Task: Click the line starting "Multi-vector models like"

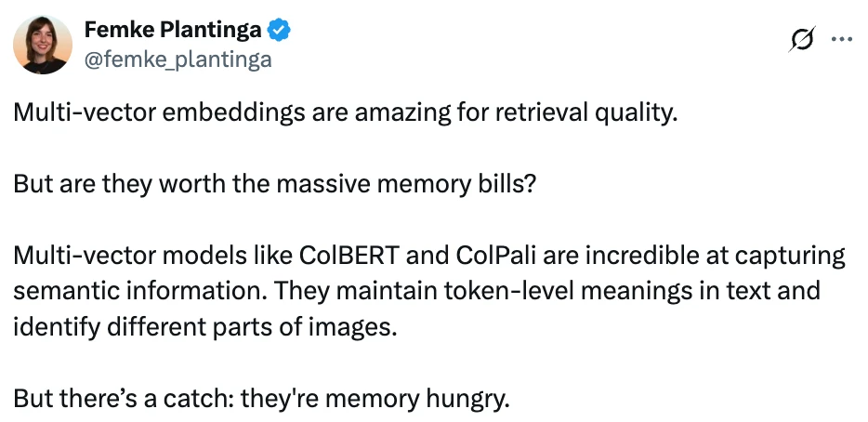Action: click(x=429, y=256)
